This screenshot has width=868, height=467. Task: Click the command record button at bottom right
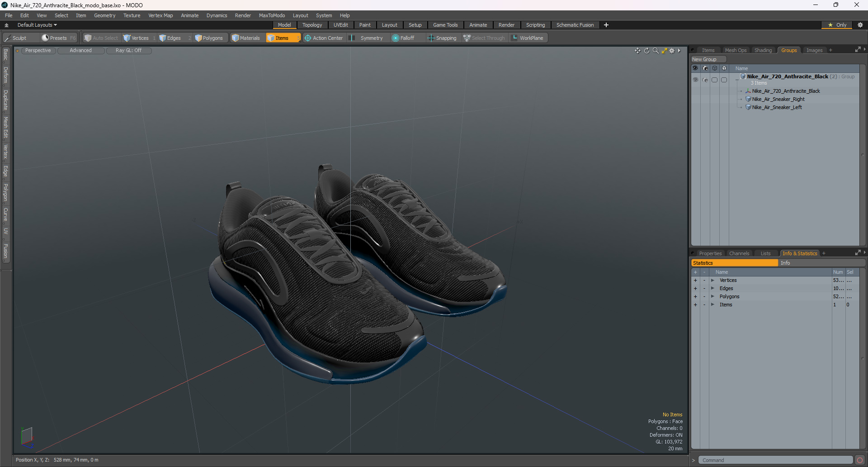860,460
